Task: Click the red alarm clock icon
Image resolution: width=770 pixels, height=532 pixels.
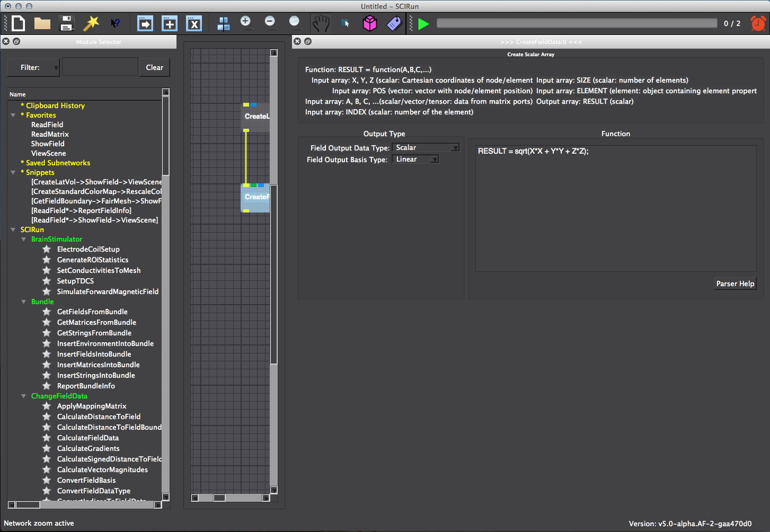Action: 758,23
